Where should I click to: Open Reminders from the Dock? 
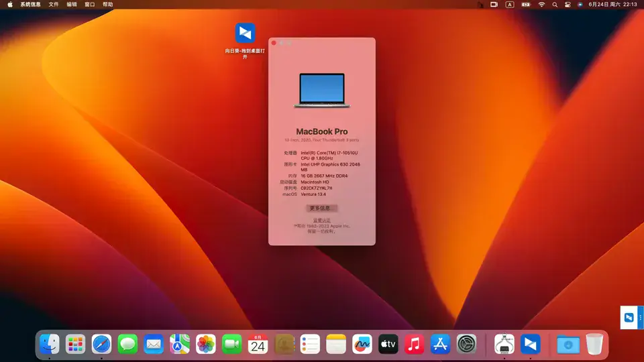310,344
